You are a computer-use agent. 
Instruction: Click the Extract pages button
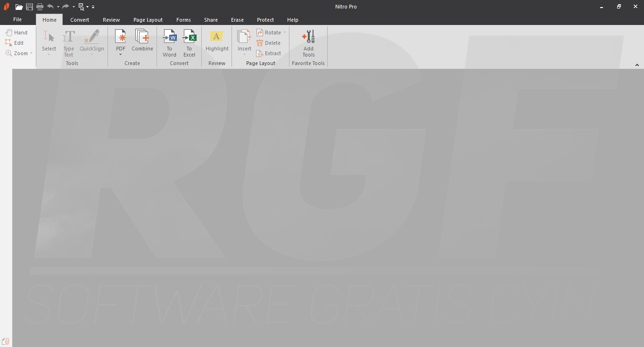[269, 53]
